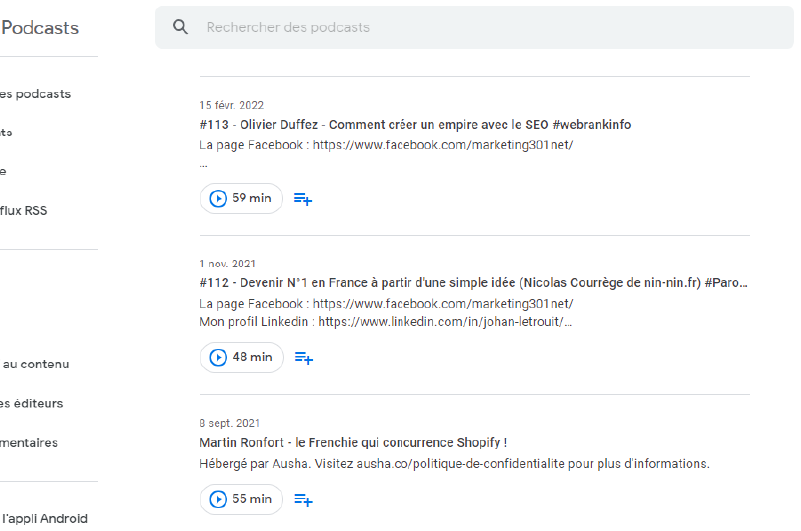Click the #112 episode description text
The width and height of the screenshot is (801, 531).
(386, 313)
